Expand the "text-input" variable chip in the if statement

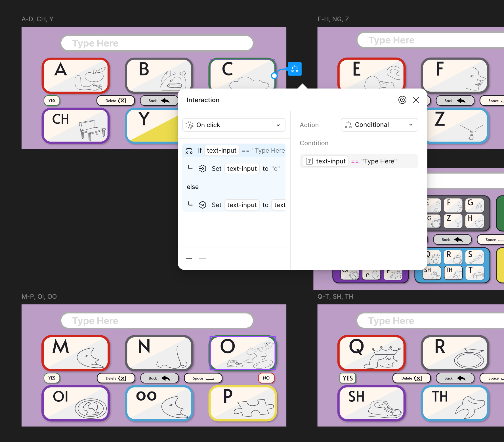coord(222,150)
